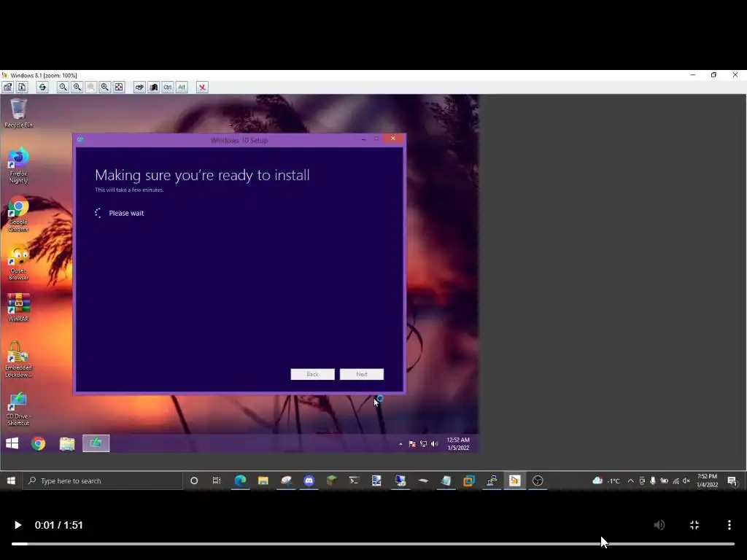Select Embedded Lockdown desktop shortcut
This screenshot has width=747, height=560.
tap(18, 359)
